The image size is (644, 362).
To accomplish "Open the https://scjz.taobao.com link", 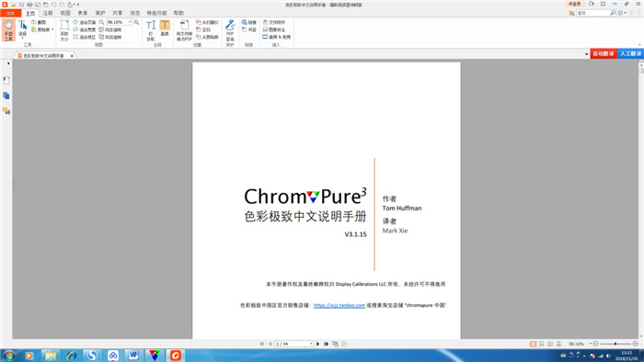I will coord(339,305).
